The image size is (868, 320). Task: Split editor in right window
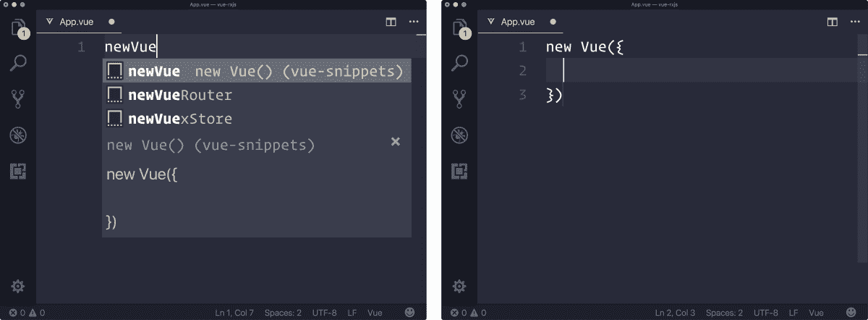pos(833,22)
